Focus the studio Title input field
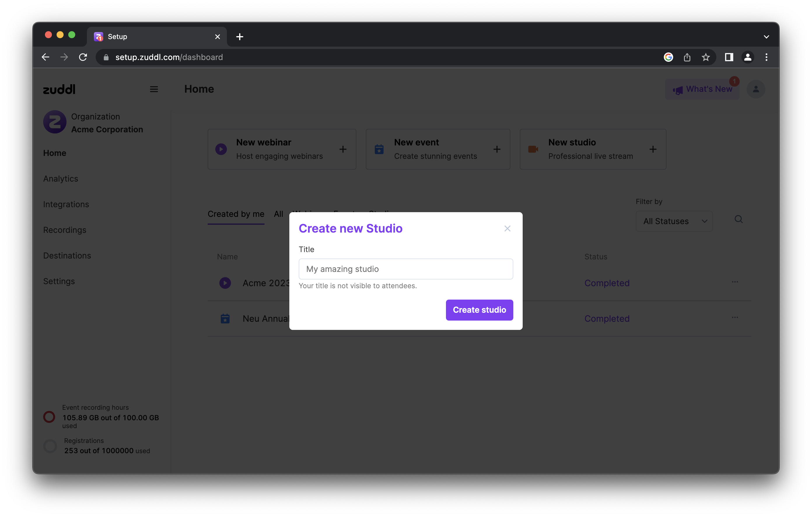The image size is (812, 517). click(406, 269)
